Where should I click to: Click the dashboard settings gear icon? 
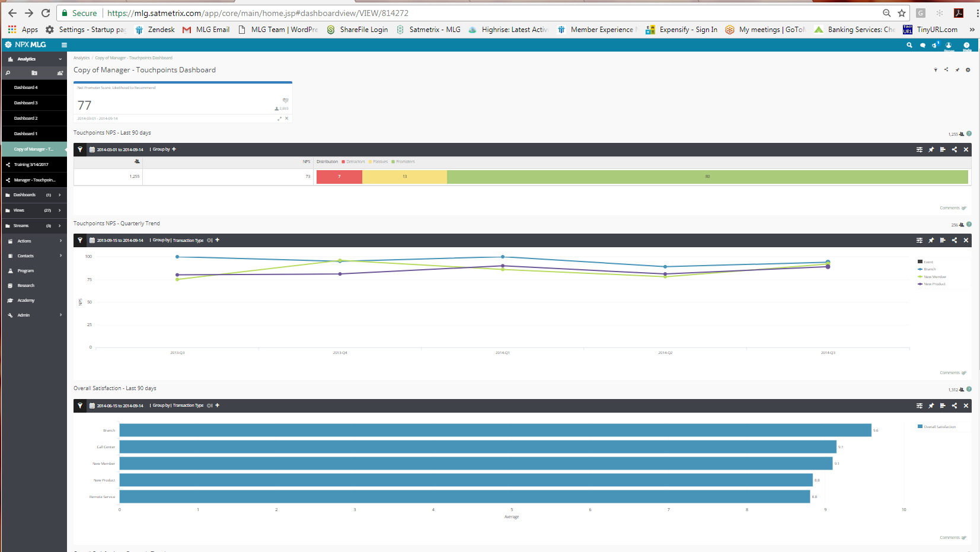[x=968, y=70]
